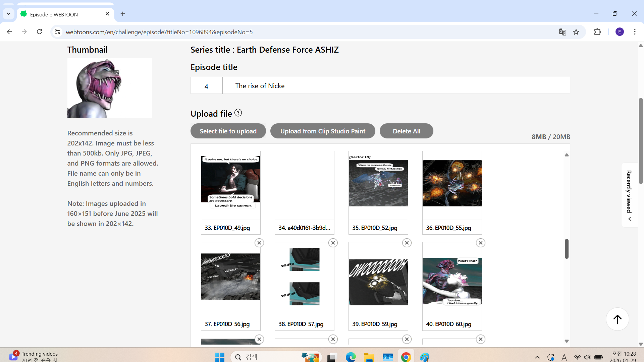Click the episode title text field
644x362 pixels.
[x=396, y=86]
